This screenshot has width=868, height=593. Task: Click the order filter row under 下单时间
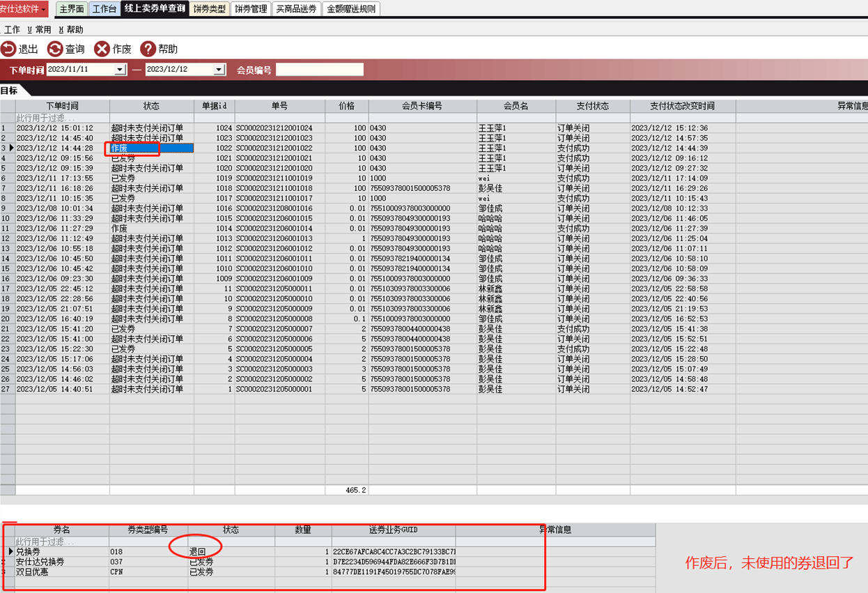tap(62, 118)
